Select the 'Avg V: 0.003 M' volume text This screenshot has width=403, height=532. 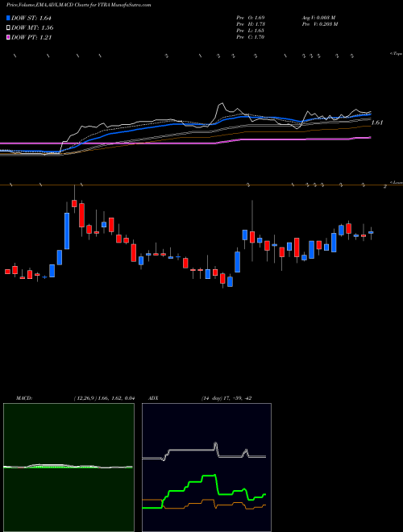(x=318, y=18)
